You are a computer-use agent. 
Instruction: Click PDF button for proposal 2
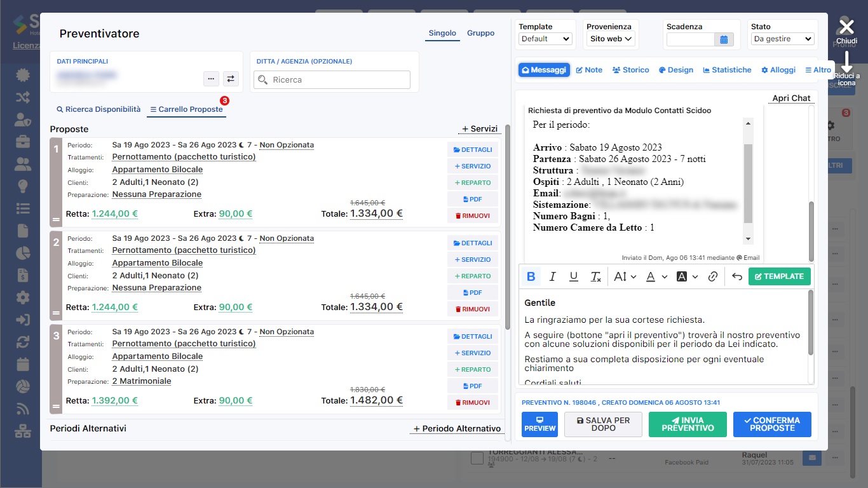[x=473, y=293]
